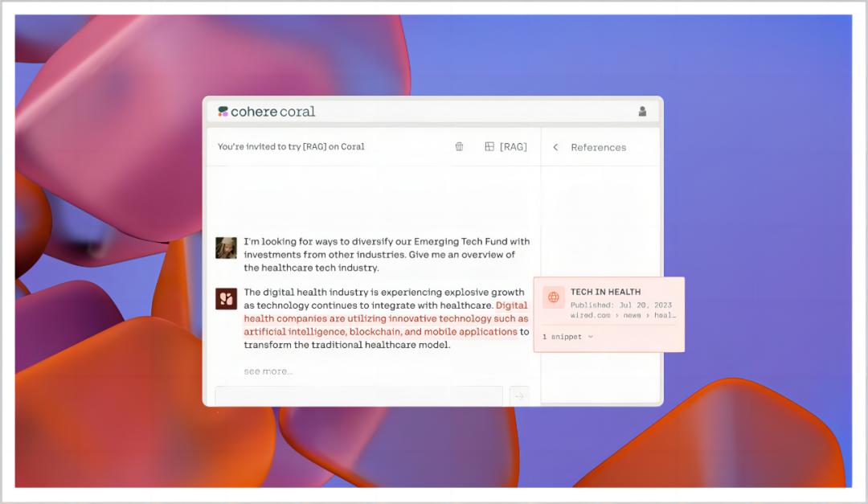Select the [RAG] mode label
Viewport: 868px width, 504px height.
pyautogui.click(x=514, y=147)
